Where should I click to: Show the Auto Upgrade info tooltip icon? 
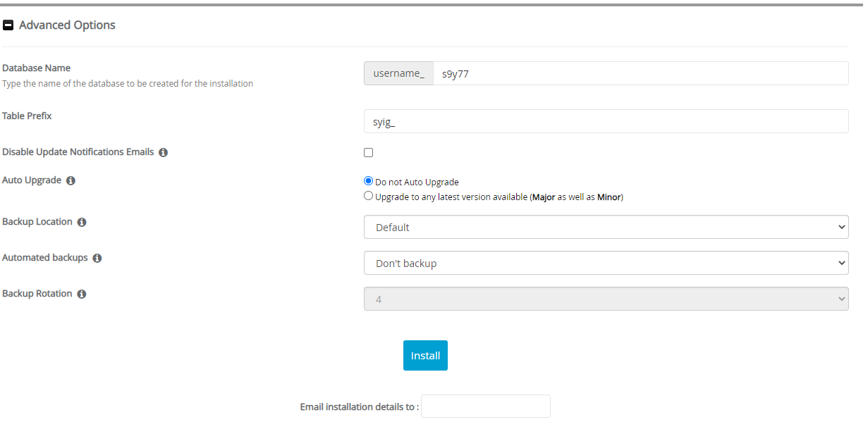point(71,180)
